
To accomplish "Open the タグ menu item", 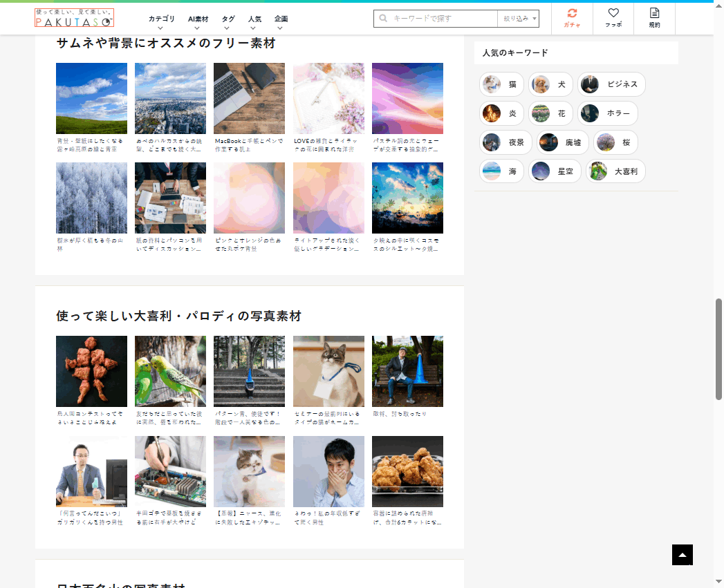I will pyautogui.click(x=228, y=20).
